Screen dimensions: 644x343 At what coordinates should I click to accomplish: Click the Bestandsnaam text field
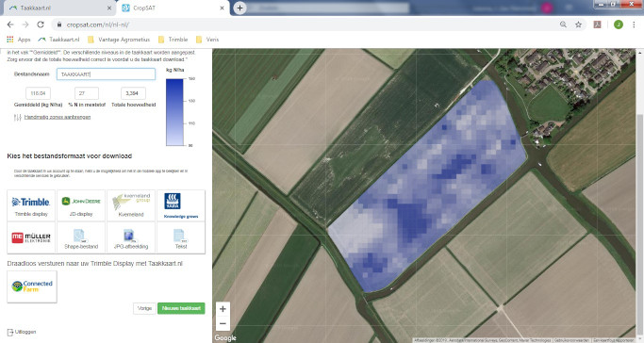(x=106, y=74)
